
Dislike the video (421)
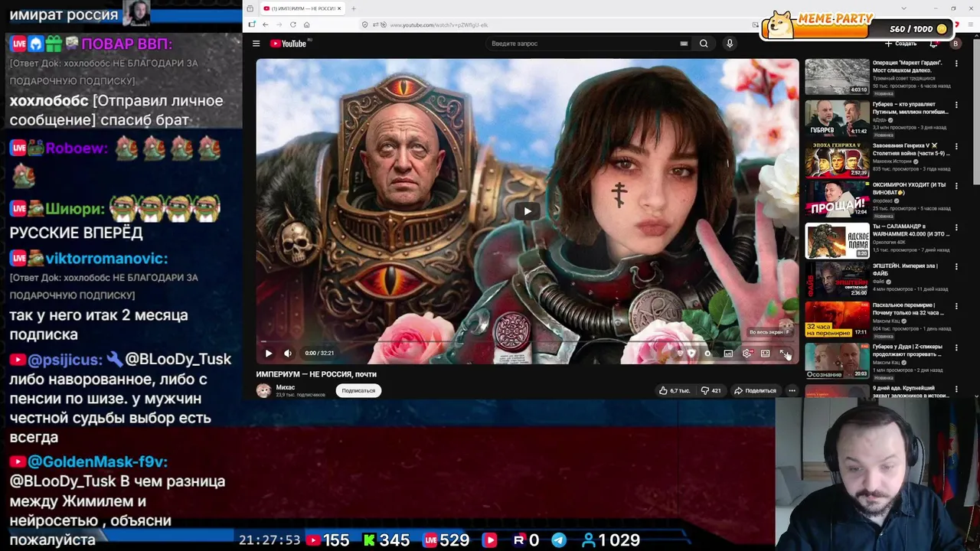711,390
